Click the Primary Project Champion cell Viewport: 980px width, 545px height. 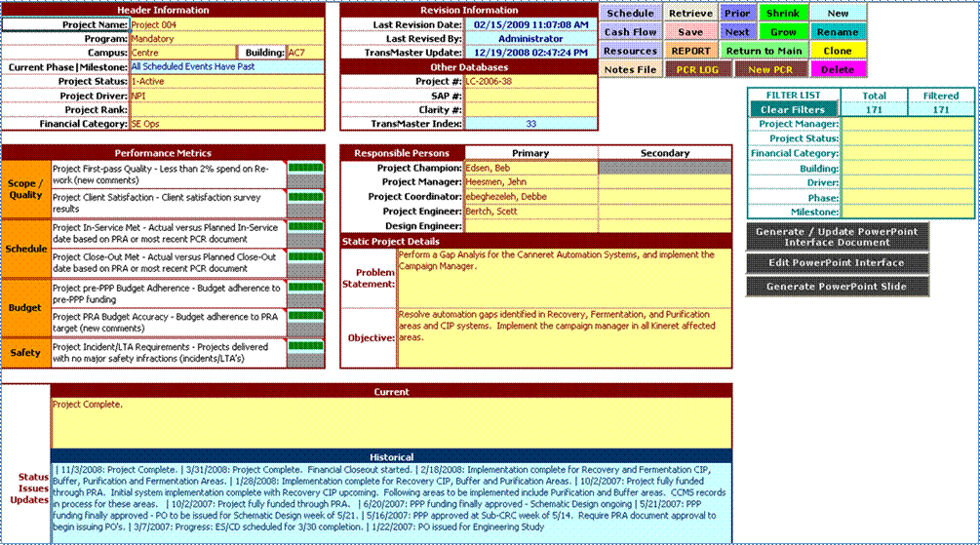(x=531, y=168)
